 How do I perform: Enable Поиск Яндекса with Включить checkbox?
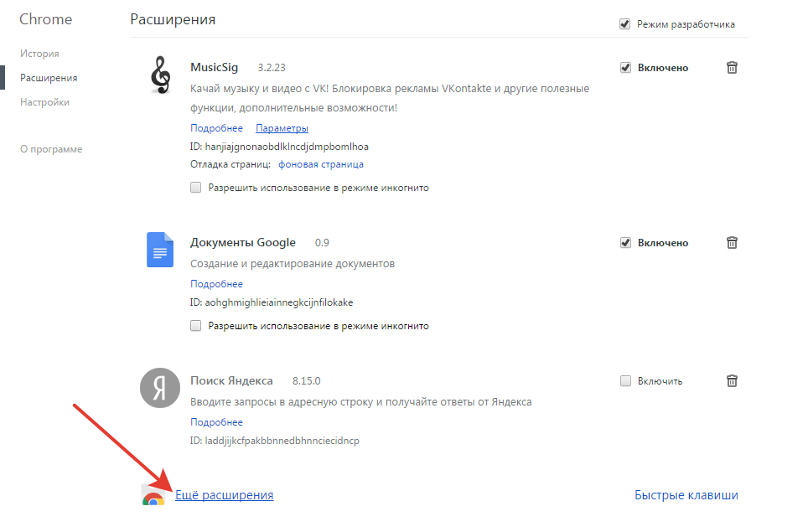625,381
